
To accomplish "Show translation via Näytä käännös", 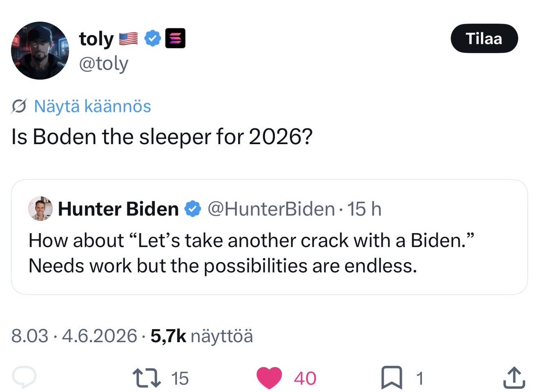I will pyautogui.click(x=93, y=106).
